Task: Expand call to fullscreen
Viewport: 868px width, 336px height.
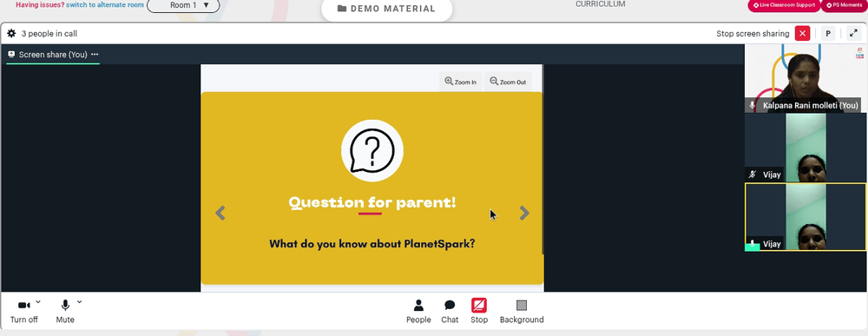Action: pyautogui.click(x=853, y=33)
